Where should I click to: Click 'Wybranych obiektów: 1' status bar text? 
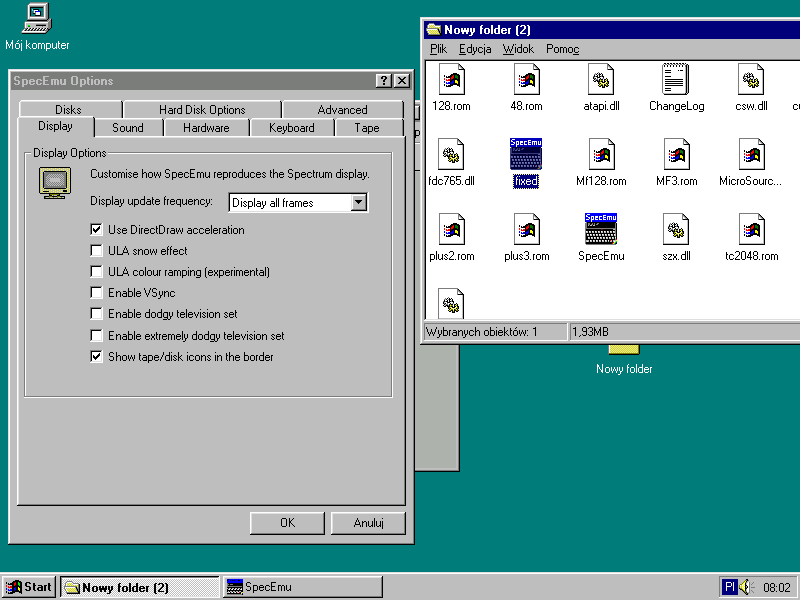tap(482, 332)
